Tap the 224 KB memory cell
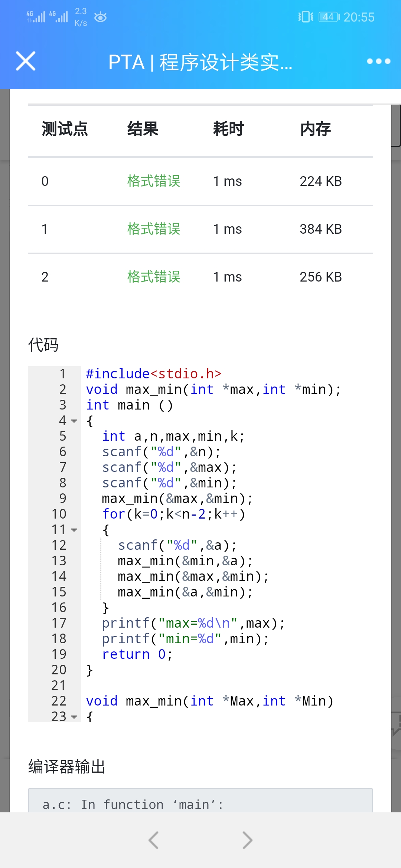 tap(321, 181)
